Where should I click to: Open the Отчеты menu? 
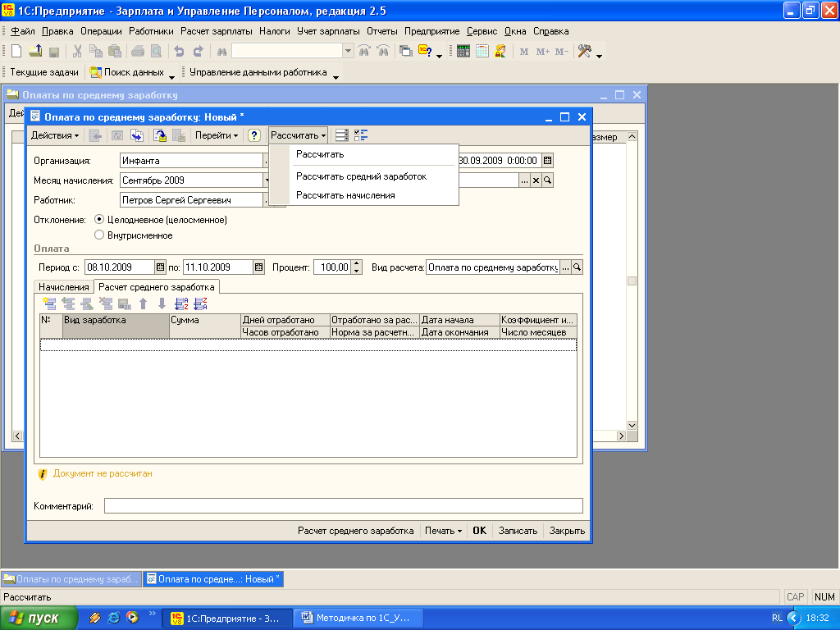point(382,31)
